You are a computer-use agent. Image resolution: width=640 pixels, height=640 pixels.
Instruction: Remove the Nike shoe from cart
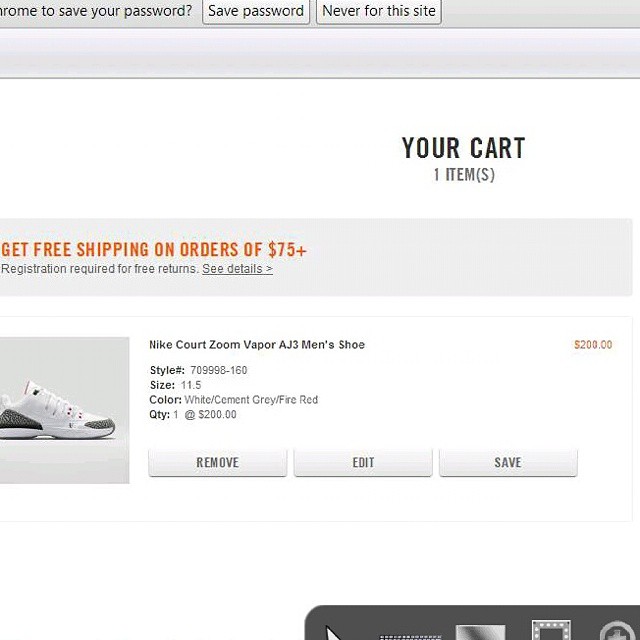217,462
